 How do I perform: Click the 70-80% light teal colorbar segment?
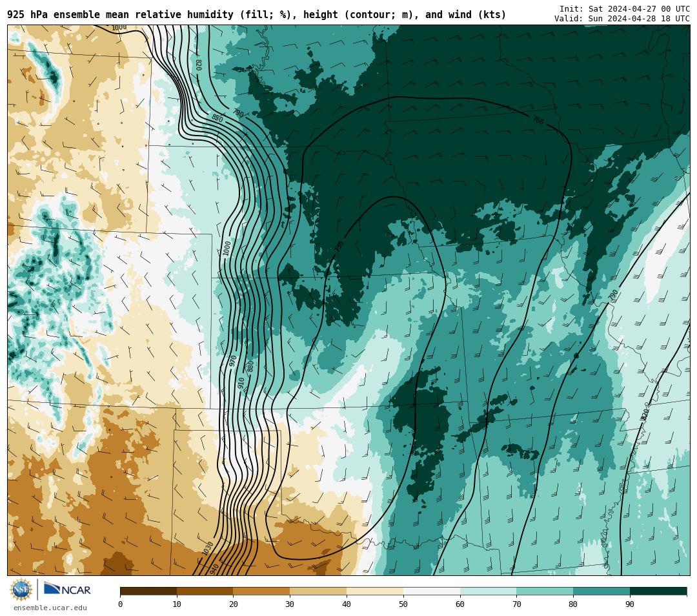[x=545, y=591]
